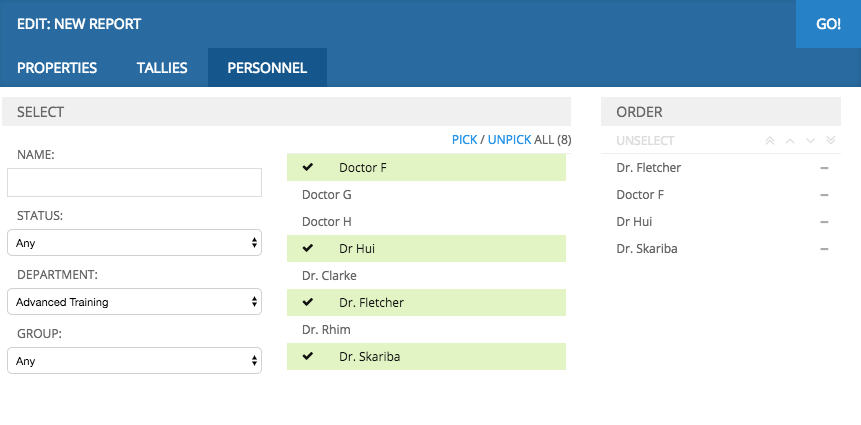Click the move-up chevron icon
861x425 pixels.
click(x=790, y=141)
